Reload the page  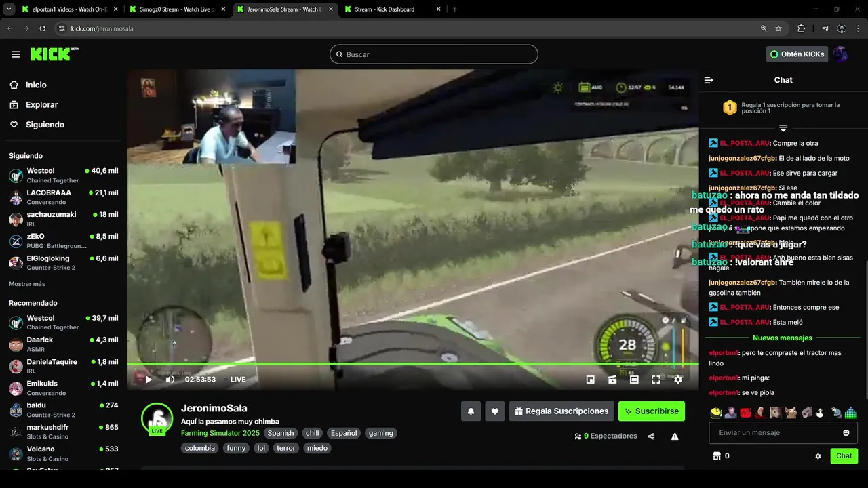click(42, 28)
